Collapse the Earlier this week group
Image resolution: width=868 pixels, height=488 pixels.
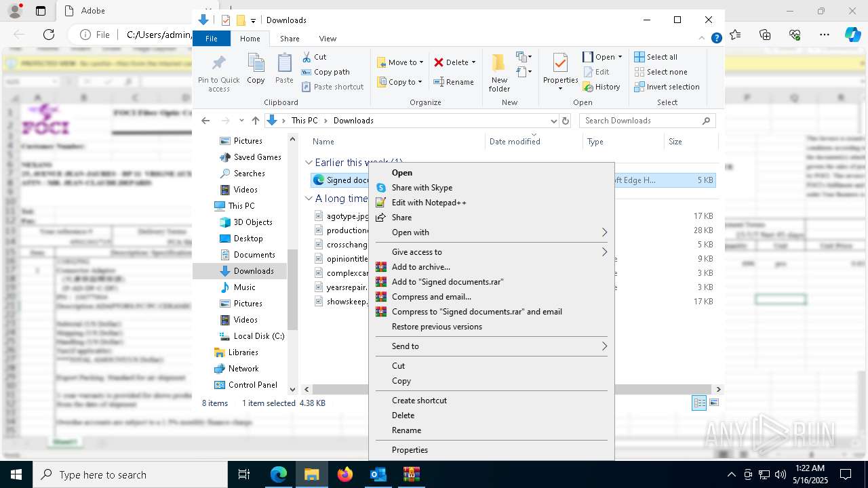[x=309, y=163]
